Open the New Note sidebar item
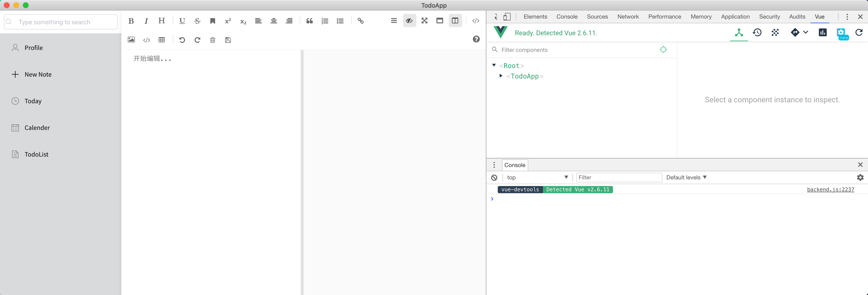Viewport: 868px width, 295px height. (x=38, y=74)
